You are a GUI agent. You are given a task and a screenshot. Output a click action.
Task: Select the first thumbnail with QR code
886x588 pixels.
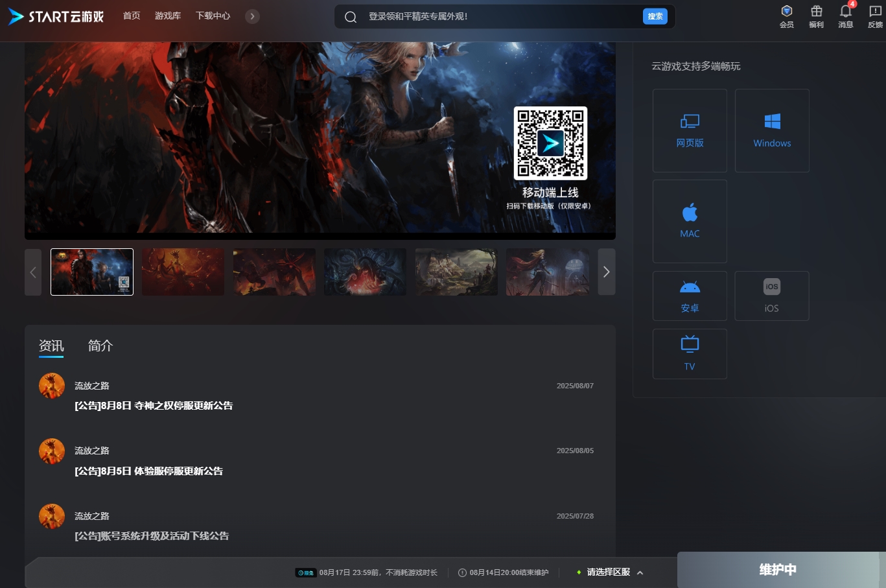tap(92, 272)
